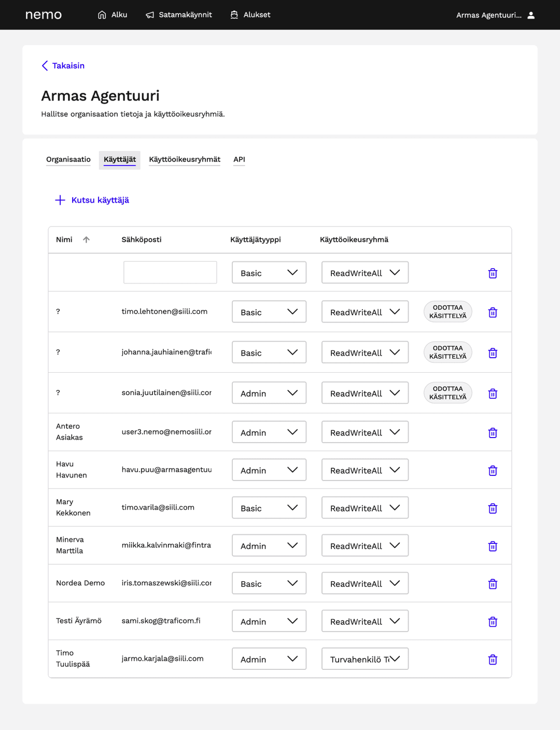This screenshot has width=560, height=730.
Task: Click the plus icon to invite user
Action: click(x=60, y=200)
